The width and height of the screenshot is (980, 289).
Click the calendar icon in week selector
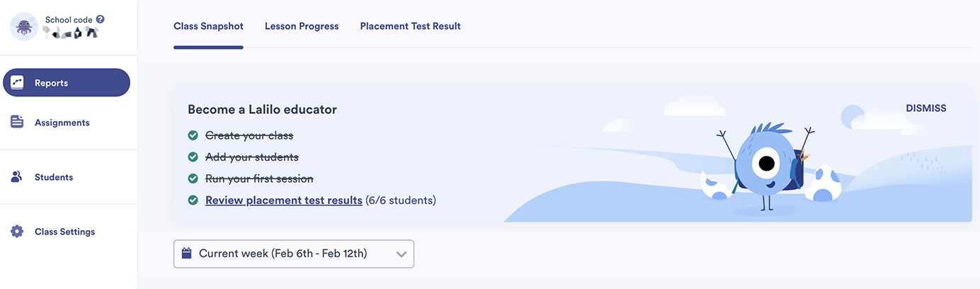(x=187, y=253)
